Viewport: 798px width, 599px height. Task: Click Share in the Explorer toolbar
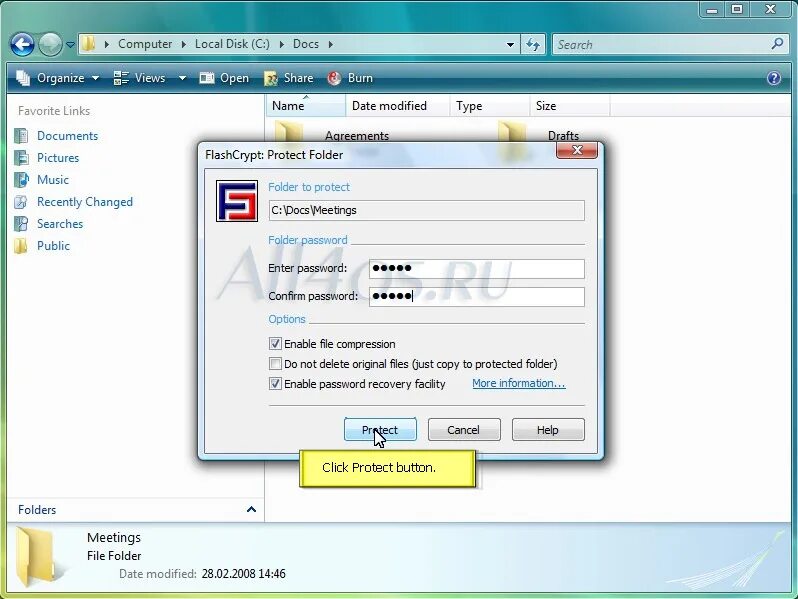tap(289, 78)
